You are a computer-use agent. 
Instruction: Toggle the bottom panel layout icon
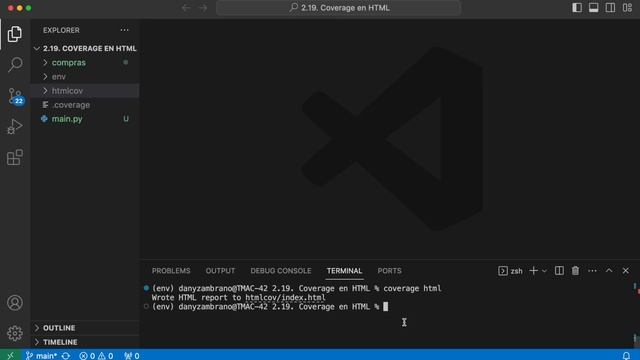(593, 8)
